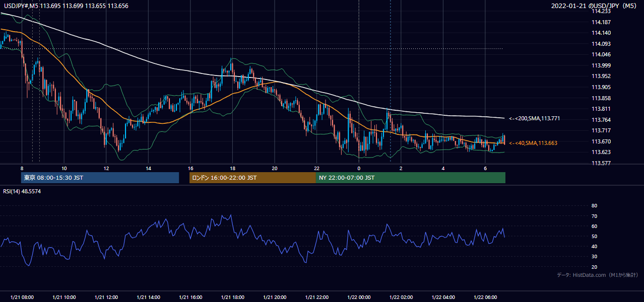Image resolution: width=644 pixels, height=302 pixels.
Task: Click the RSI scale value 70
Action: click(x=594, y=216)
